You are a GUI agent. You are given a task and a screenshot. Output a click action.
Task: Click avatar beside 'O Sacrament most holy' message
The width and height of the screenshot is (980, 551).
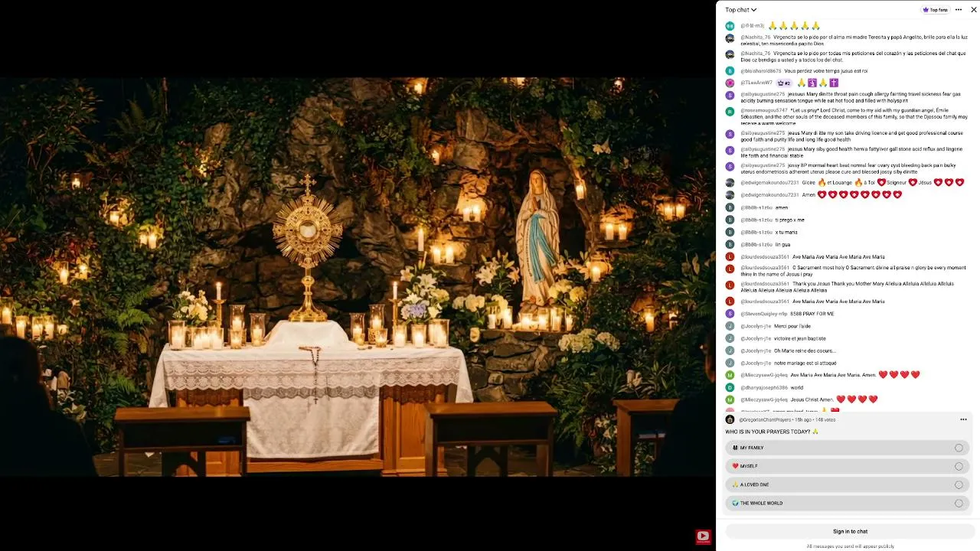pos(730,269)
